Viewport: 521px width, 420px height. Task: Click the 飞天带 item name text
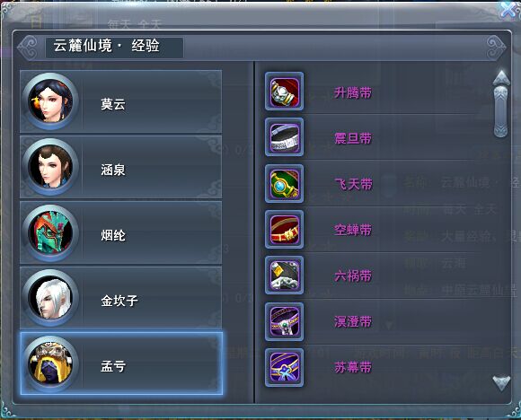click(353, 184)
